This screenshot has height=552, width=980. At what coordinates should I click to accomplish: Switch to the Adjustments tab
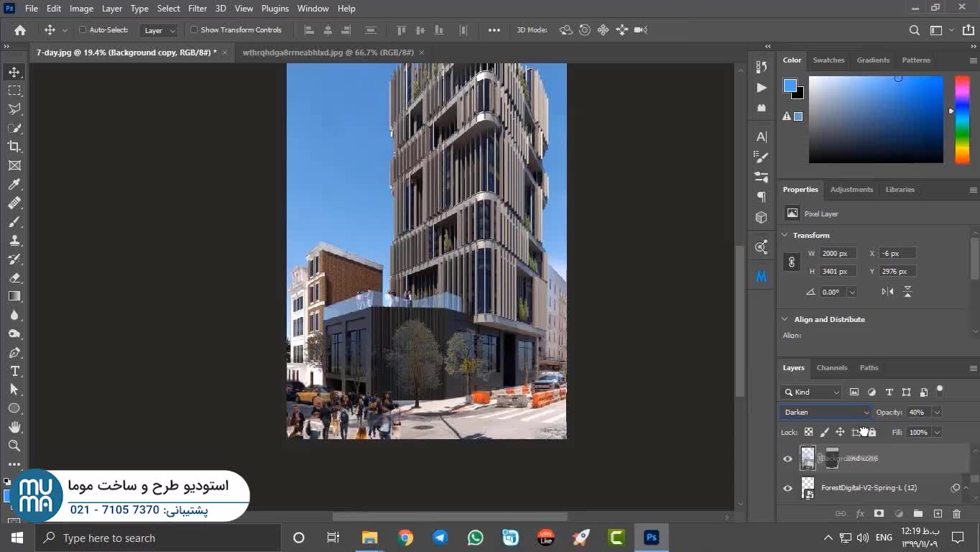click(851, 190)
